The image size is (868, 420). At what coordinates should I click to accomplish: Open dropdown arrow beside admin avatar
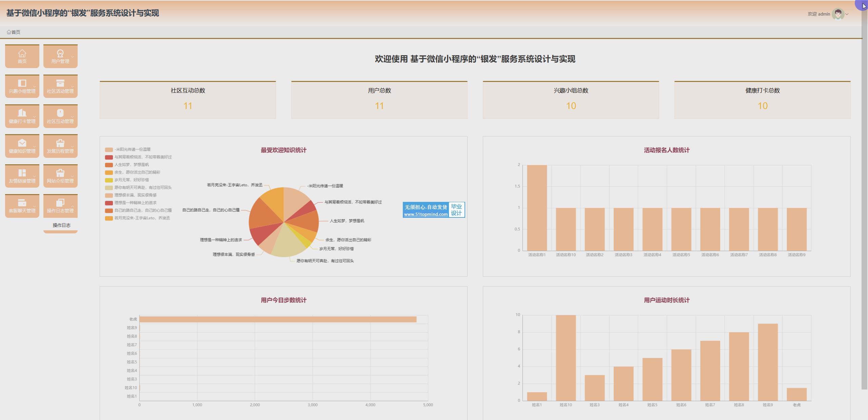[x=847, y=14]
